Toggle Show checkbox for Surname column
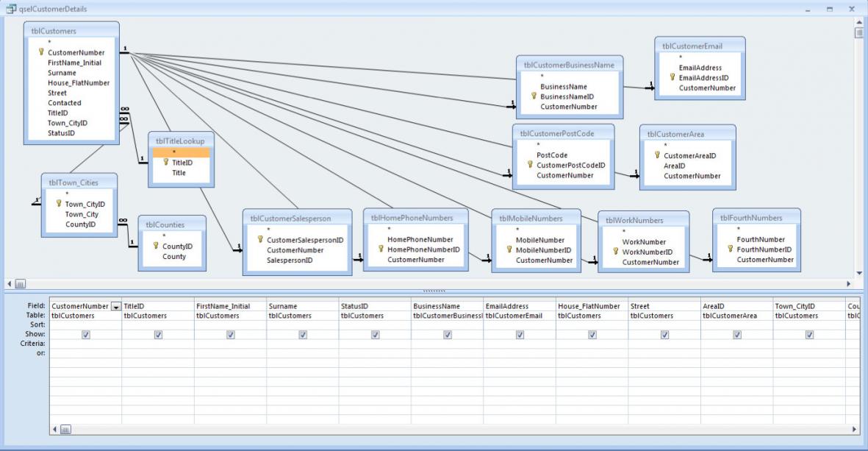The image size is (868, 451). [303, 335]
